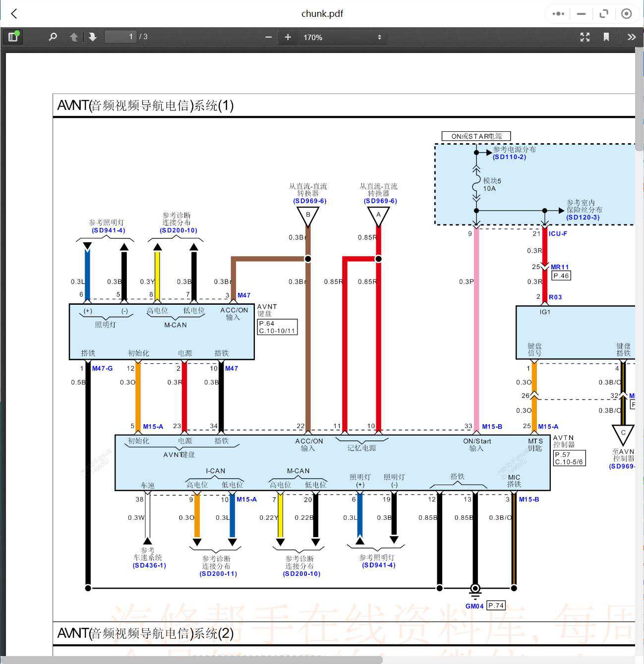Open the SD436-1 vehicle speed reference
Screen dimensions: 644x664
(x=149, y=565)
